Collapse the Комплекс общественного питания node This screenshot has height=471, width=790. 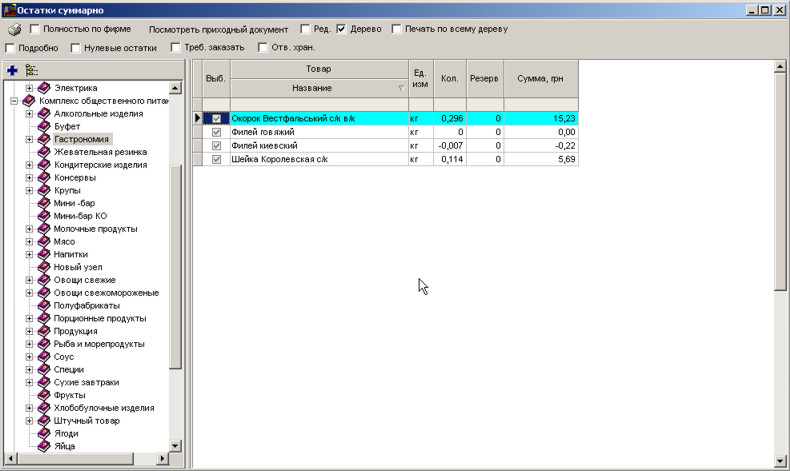14,101
